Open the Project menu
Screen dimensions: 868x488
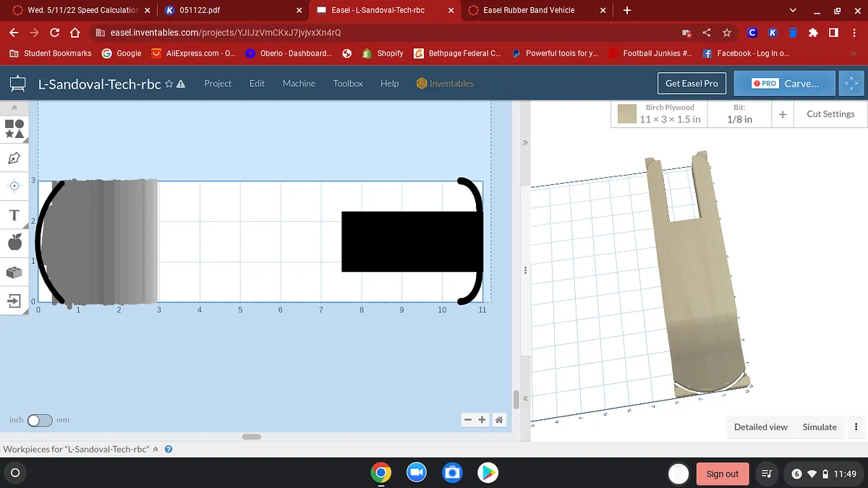(x=218, y=83)
